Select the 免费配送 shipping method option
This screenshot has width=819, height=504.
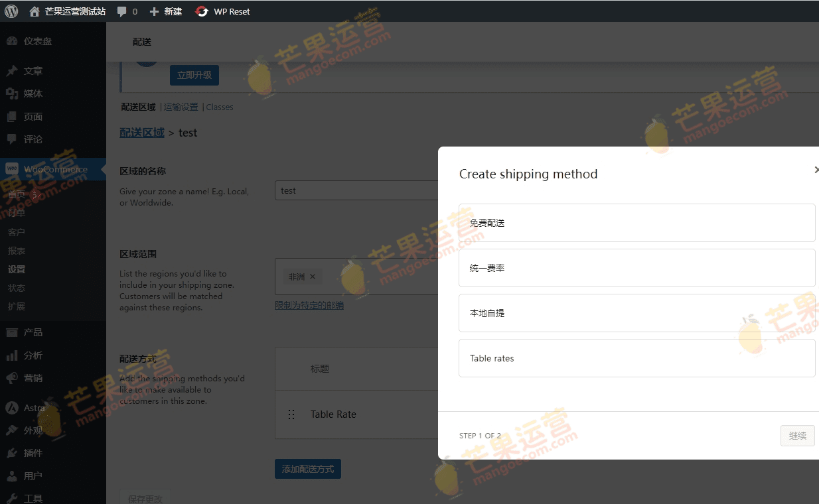click(636, 223)
